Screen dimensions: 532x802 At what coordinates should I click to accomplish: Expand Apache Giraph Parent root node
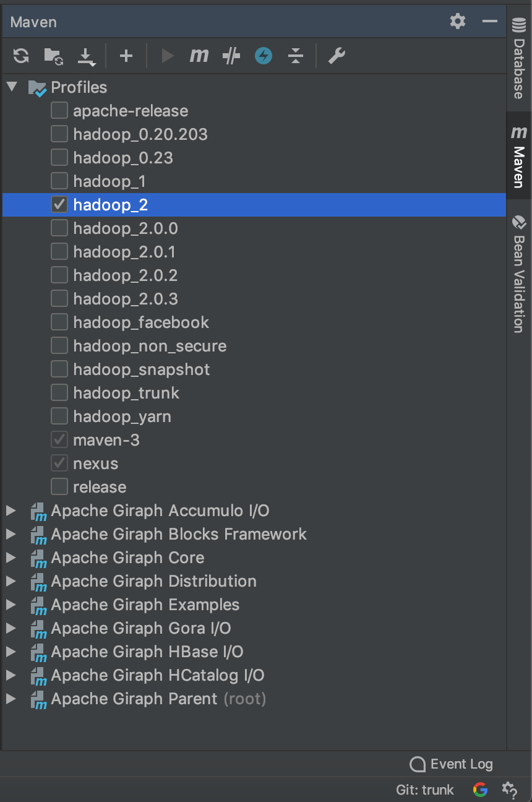[11, 699]
